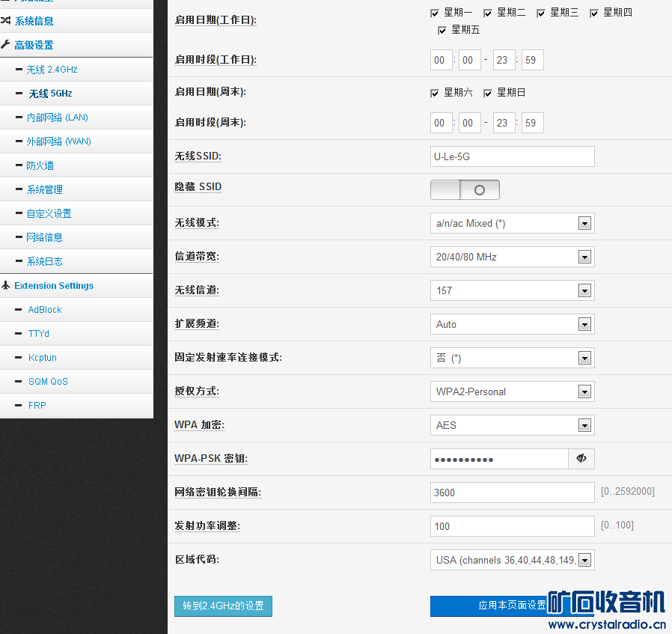
Task: Uncheck the 星期五 checkbox
Action: click(442, 31)
